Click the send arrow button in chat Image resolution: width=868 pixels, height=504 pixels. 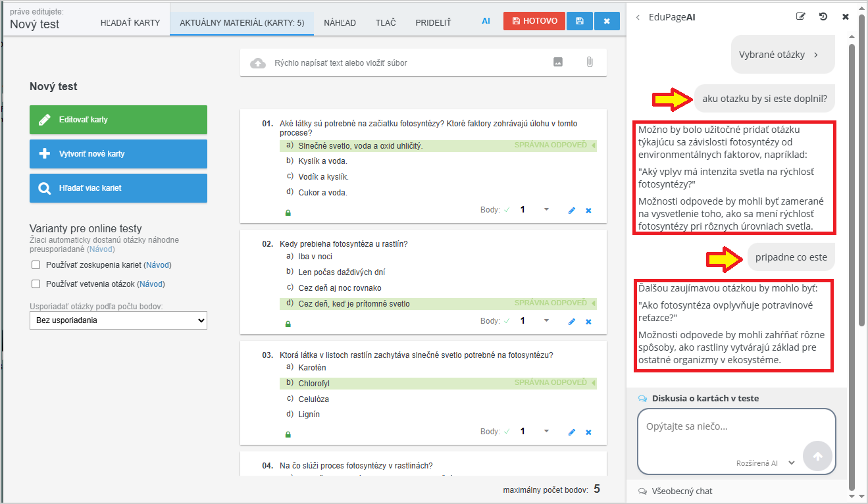pyautogui.click(x=818, y=456)
